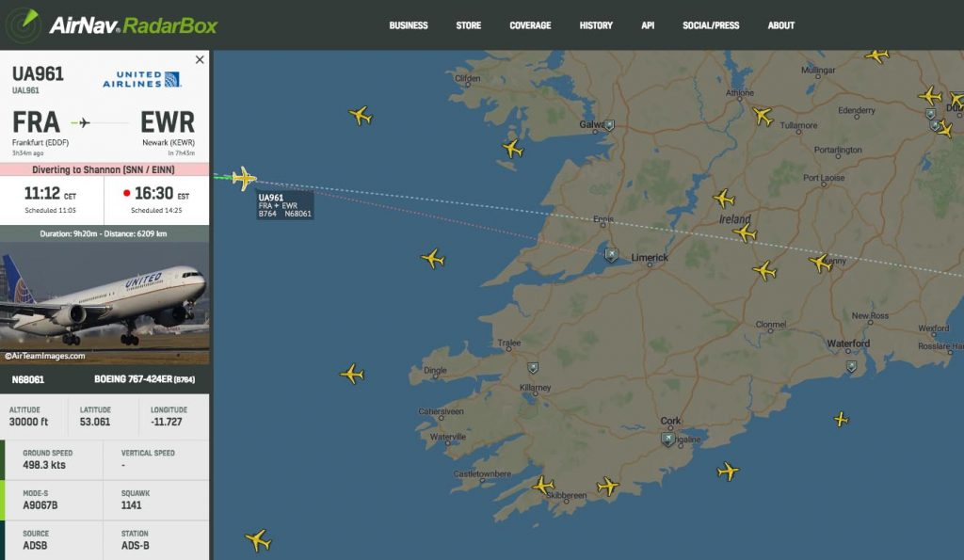Click the Duration 9h20m distance bar
Image resolution: width=964 pixels, height=560 pixels.
tap(104, 233)
